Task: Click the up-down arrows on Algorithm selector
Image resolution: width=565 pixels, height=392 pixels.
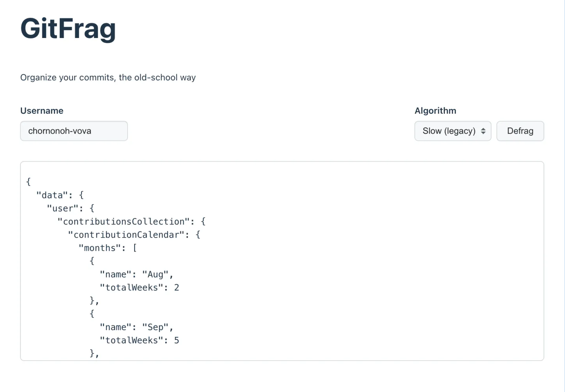Action: click(483, 131)
